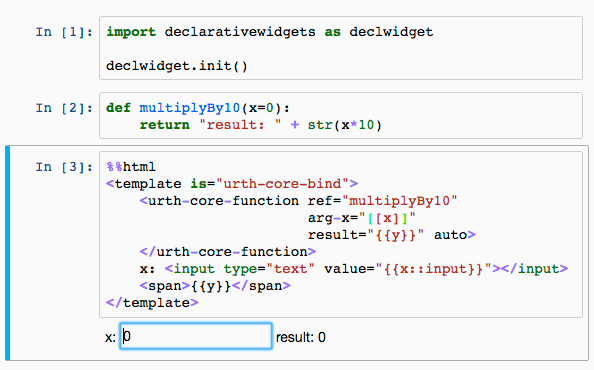This screenshot has height=370, width=594.
Task: Click the input type="text" code line
Action: pyautogui.click(x=354, y=269)
